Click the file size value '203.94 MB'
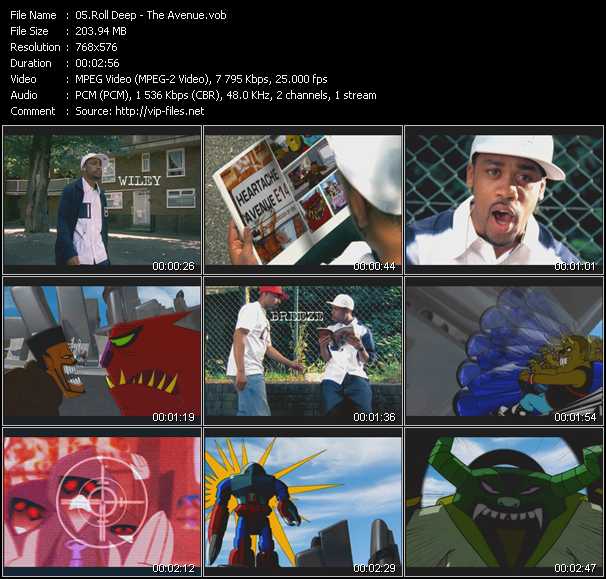This screenshot has width=606, height=579. pyautogui.click(x=101, y=31)
